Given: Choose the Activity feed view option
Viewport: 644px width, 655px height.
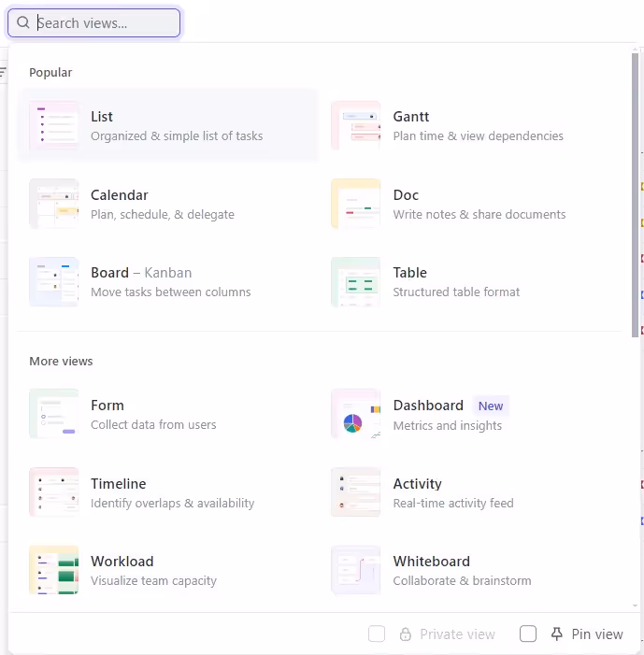Looking at the screenshot, I should (417, 484).
